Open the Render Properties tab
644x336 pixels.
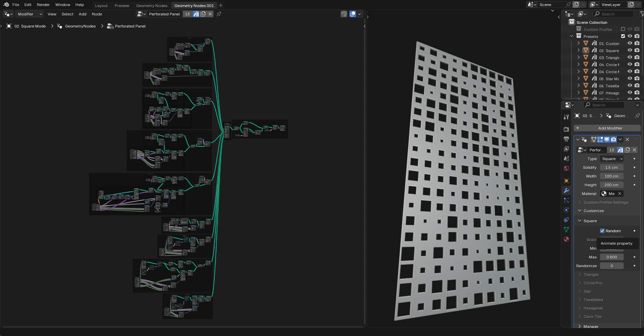pyautogui.click(x=567, y=129)
